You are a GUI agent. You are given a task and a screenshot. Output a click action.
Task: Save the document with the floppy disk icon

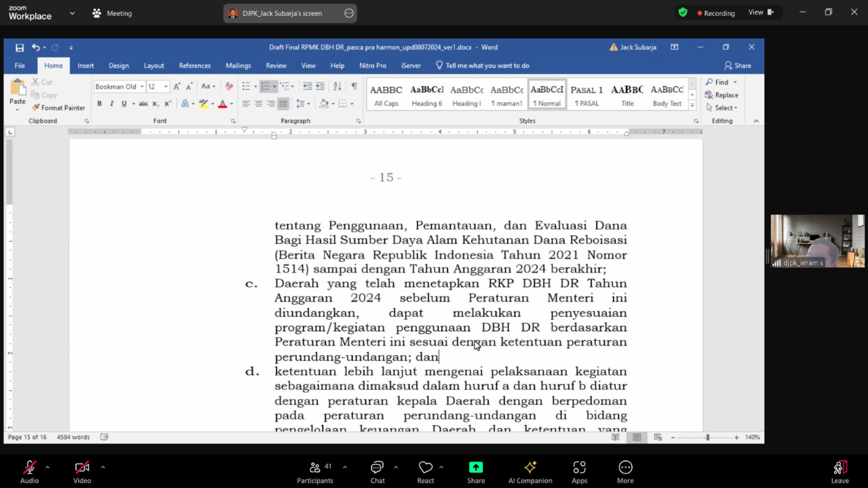pos(19,47)
